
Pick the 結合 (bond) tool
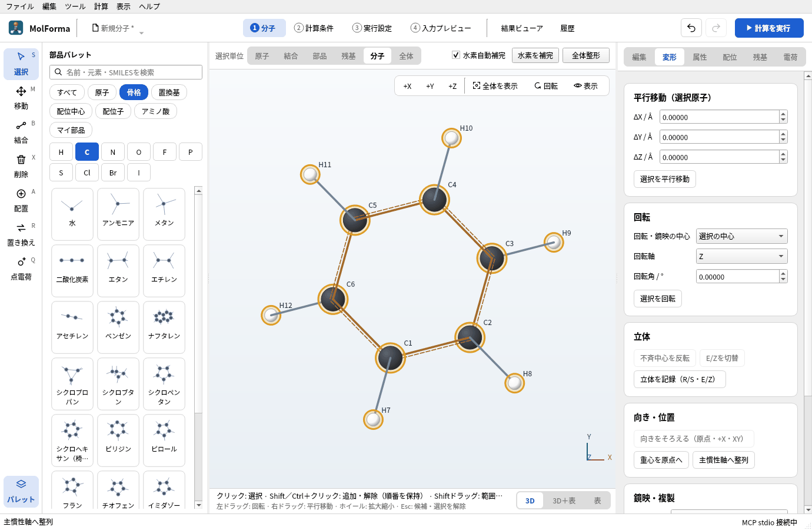click(21, 132)
